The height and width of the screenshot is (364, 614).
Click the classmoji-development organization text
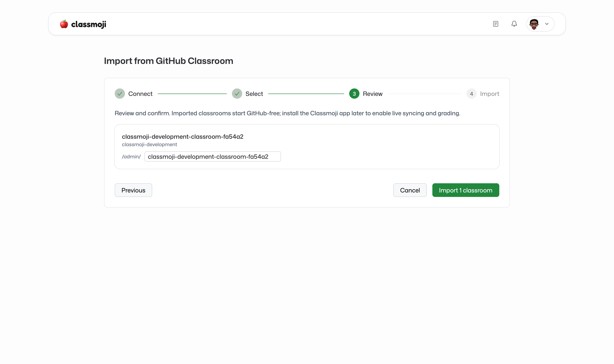(149, 144)
